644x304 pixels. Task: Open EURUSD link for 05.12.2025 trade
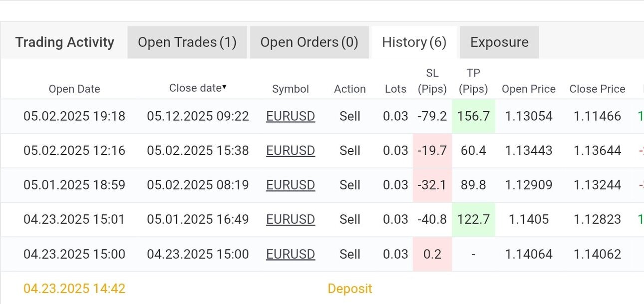[x=291, y=116]
